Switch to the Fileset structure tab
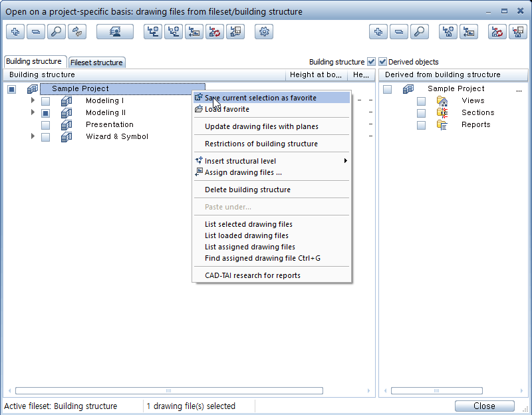This screenshot has height=415, width=532. (97, 63)
